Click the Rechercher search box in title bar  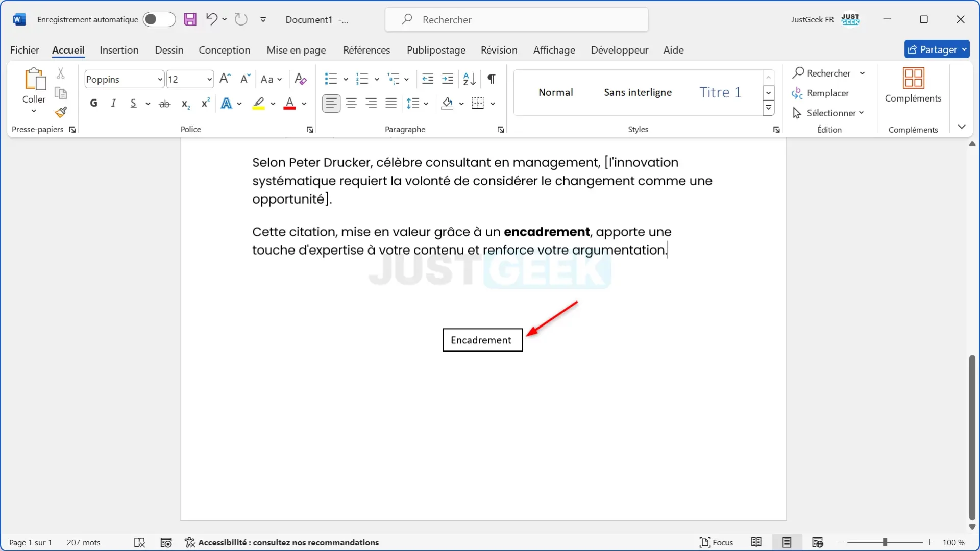pos(517,19)
